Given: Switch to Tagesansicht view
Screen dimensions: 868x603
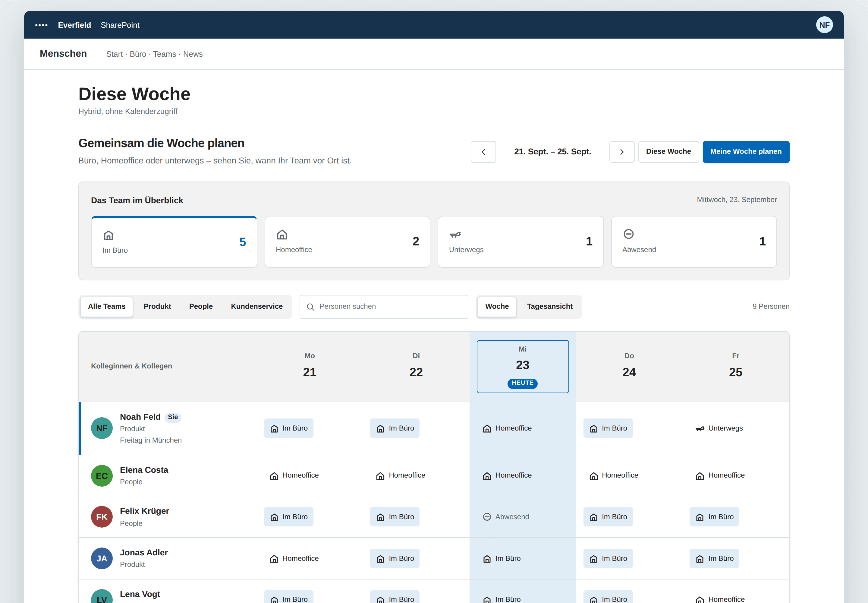Looking at the screenshot, I should point(549,306).
